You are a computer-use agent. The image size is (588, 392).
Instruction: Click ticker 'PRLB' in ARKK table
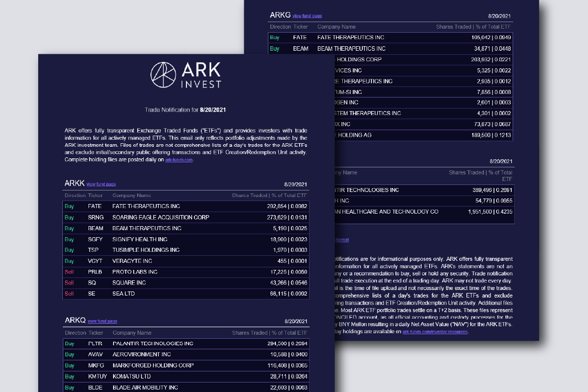coord(95,272)
